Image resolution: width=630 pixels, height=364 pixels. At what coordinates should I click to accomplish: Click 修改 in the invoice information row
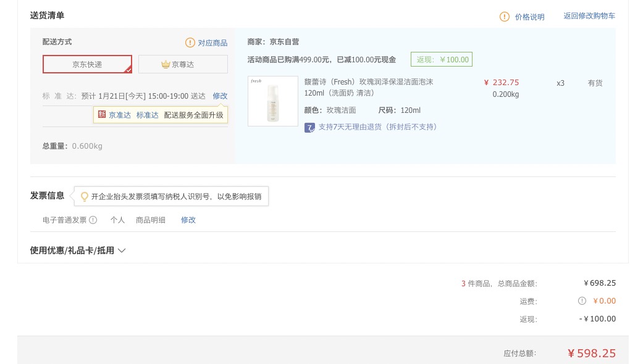[188, 220]
